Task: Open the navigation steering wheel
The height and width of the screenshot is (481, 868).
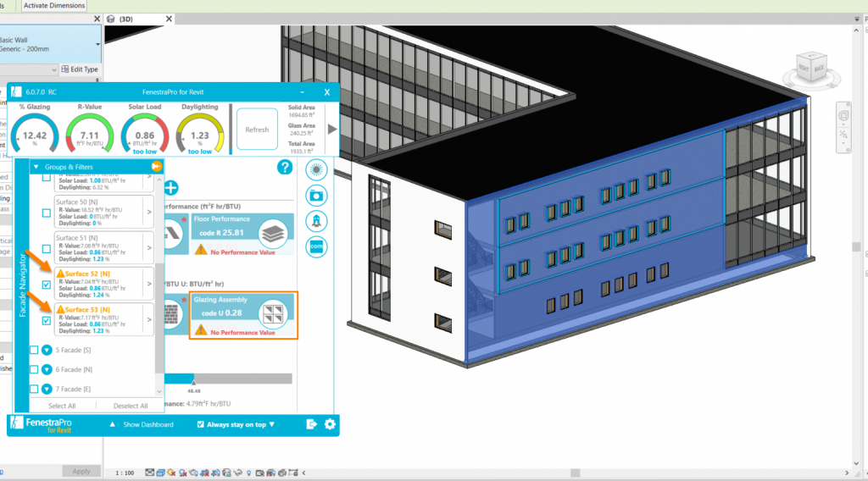Action: pyautogui.click(x=843, y=115)
